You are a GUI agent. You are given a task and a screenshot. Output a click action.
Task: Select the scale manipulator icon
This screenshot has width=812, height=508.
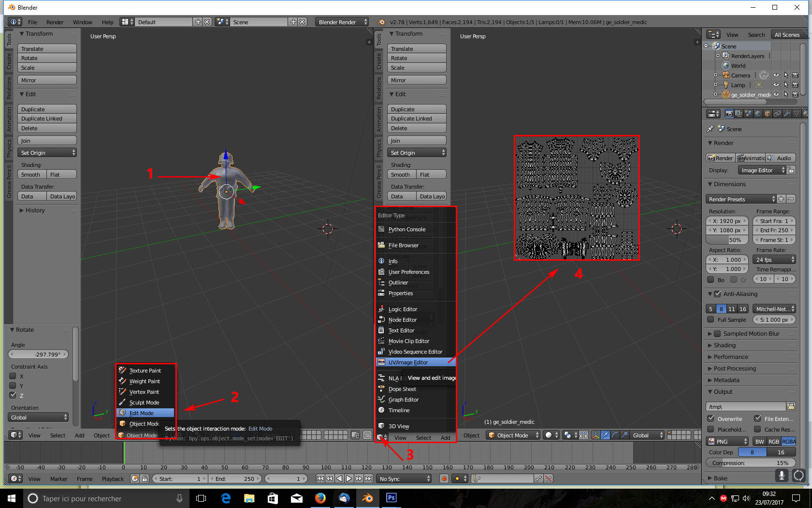tap(624, 435)
